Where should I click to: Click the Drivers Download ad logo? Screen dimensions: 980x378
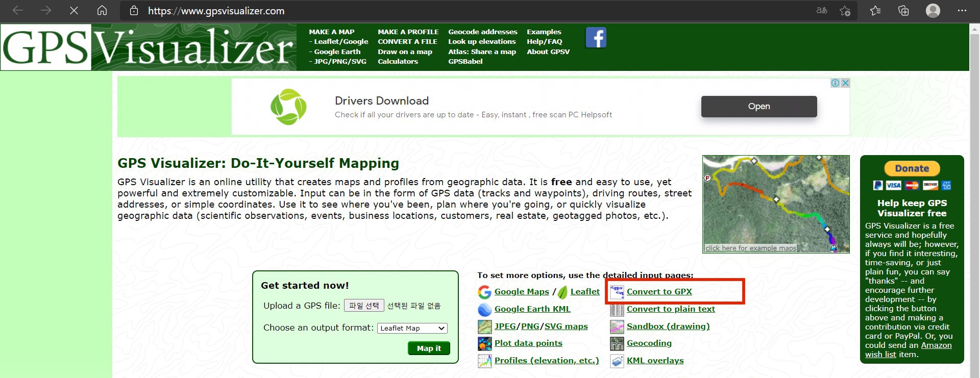tap(288, 107)
